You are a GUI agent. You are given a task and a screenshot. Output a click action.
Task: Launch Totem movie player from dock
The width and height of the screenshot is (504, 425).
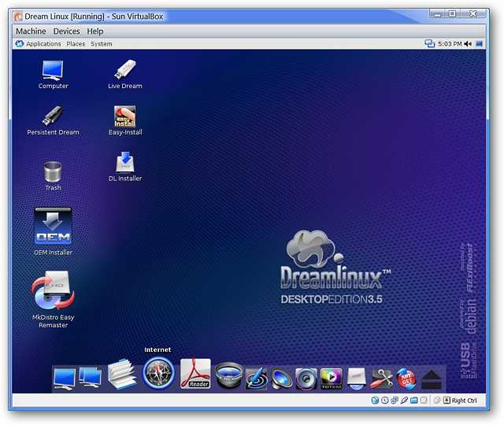tap(332, 379)
